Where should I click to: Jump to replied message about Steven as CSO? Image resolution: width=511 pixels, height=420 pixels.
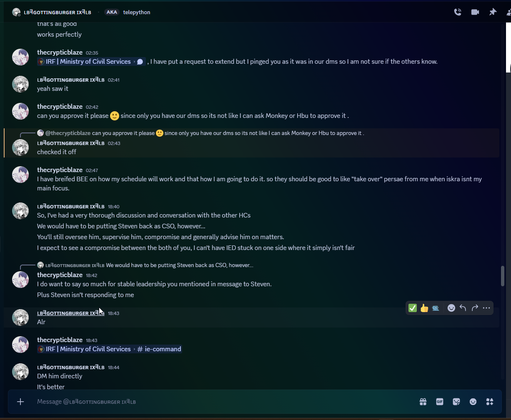click(179, 265)
